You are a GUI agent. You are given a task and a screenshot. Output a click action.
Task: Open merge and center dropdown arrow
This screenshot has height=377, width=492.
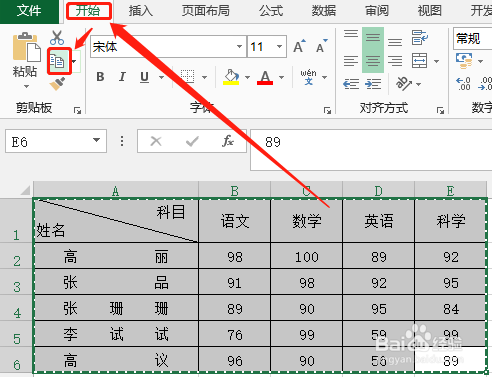436,61
